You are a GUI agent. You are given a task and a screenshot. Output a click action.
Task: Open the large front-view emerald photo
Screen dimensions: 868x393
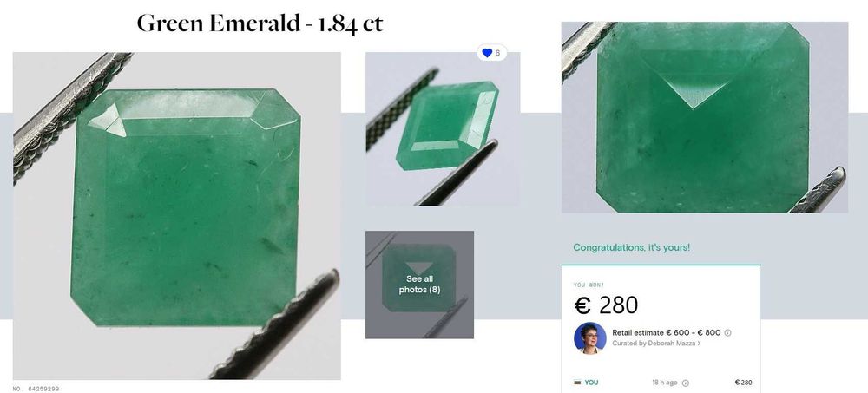[x=176, y=216]
